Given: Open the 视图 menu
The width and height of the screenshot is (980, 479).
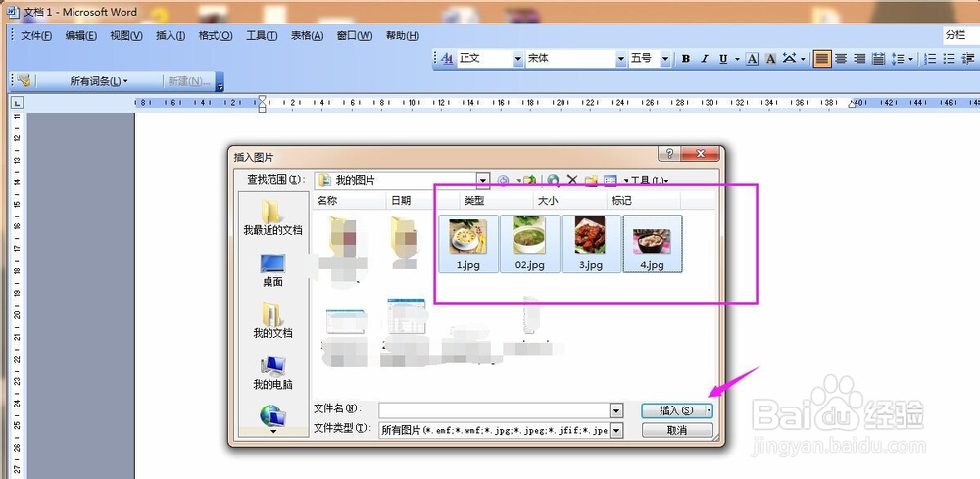Looking at the screenshot, I should (126, 35).
